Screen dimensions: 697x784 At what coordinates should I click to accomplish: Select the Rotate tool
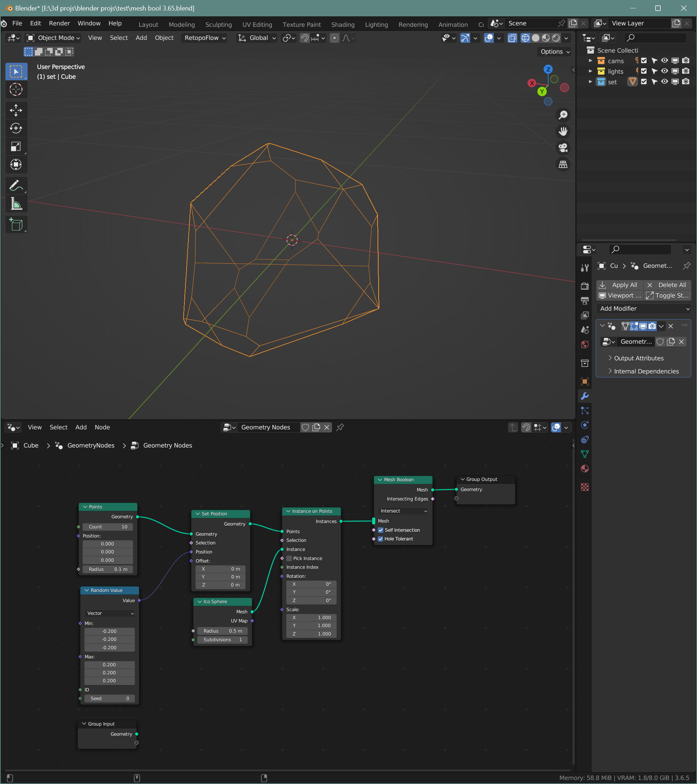tap(16, 128)
